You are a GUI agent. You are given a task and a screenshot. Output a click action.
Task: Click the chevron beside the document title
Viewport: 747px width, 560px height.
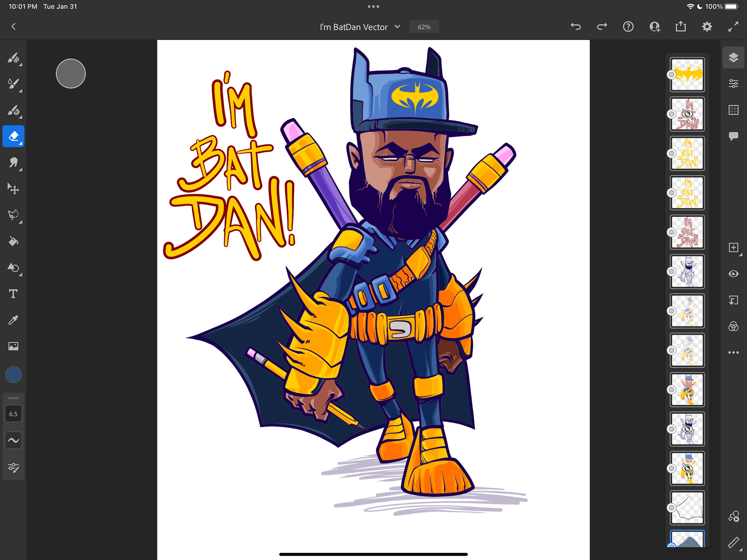click(x=397, y=27)
